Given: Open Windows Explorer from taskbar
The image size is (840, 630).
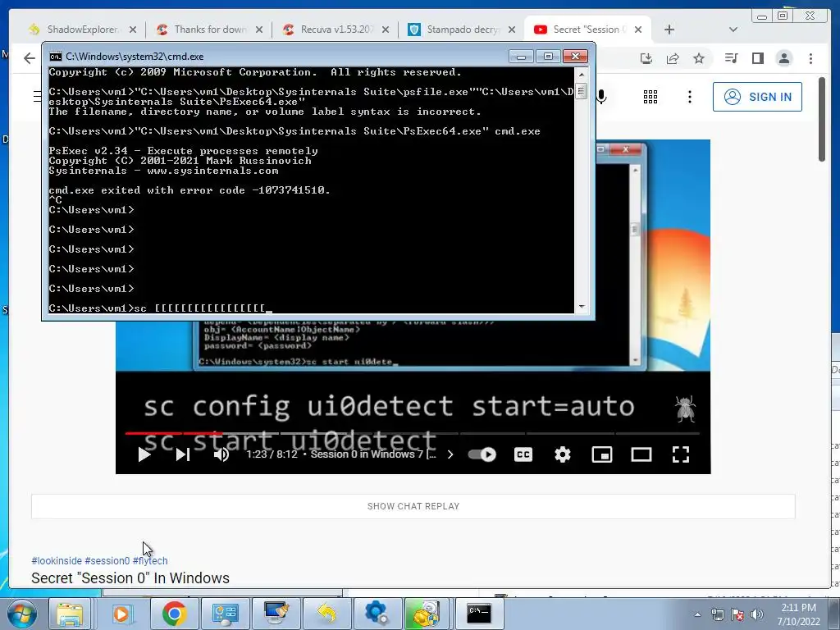Looking at the screenshot, I should 70,614.
